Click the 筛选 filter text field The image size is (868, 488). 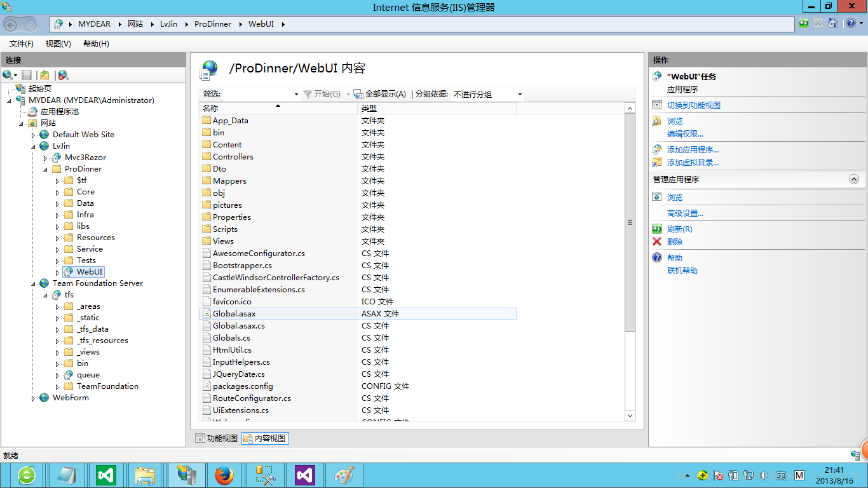[x=257, y=94]
